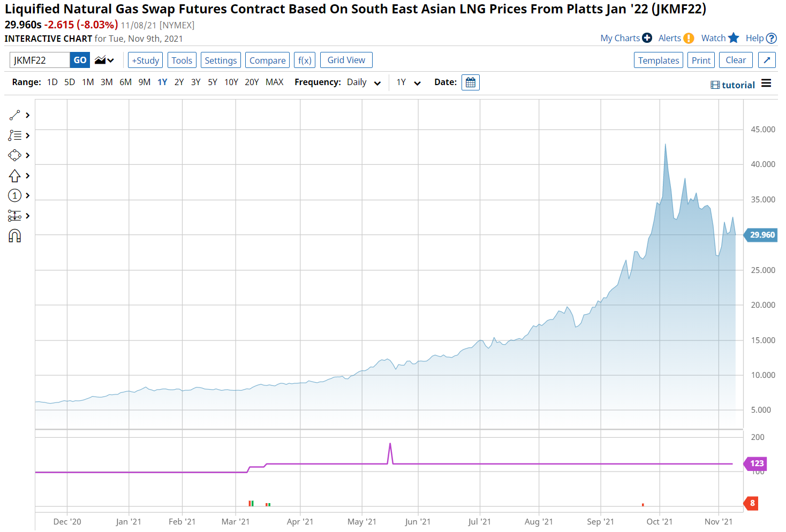Select the polygon shape tool icon
Viewport: 786px width, 532px height.
tap(14, 155)
